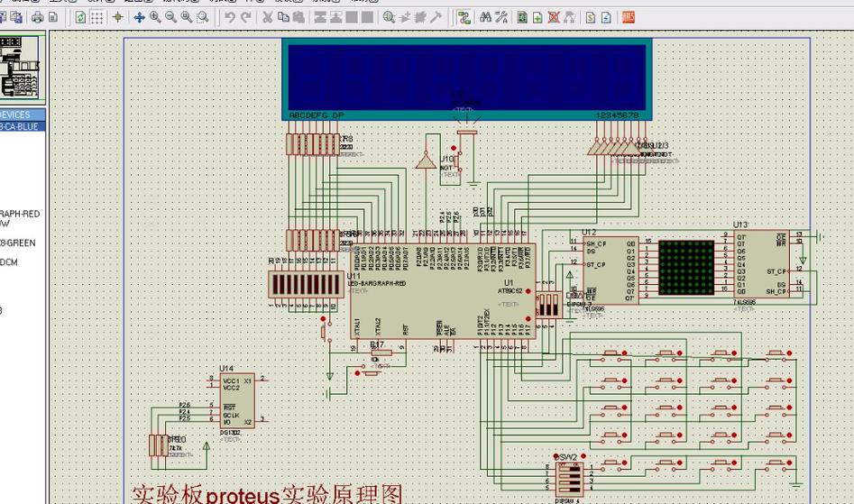Select the DCM device in the list

click(9, 262)
